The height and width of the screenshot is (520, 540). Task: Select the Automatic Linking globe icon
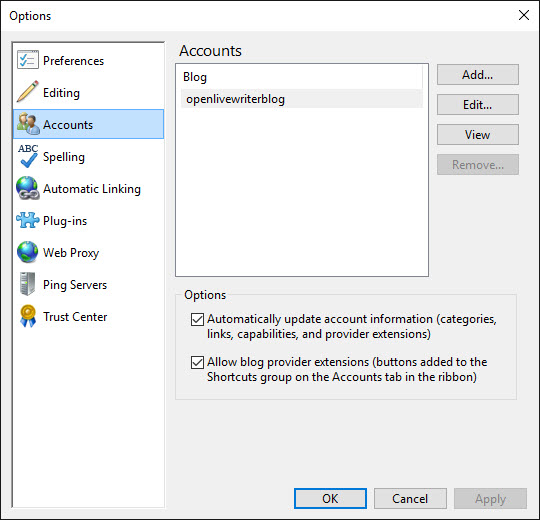click(x=28, y=188)
